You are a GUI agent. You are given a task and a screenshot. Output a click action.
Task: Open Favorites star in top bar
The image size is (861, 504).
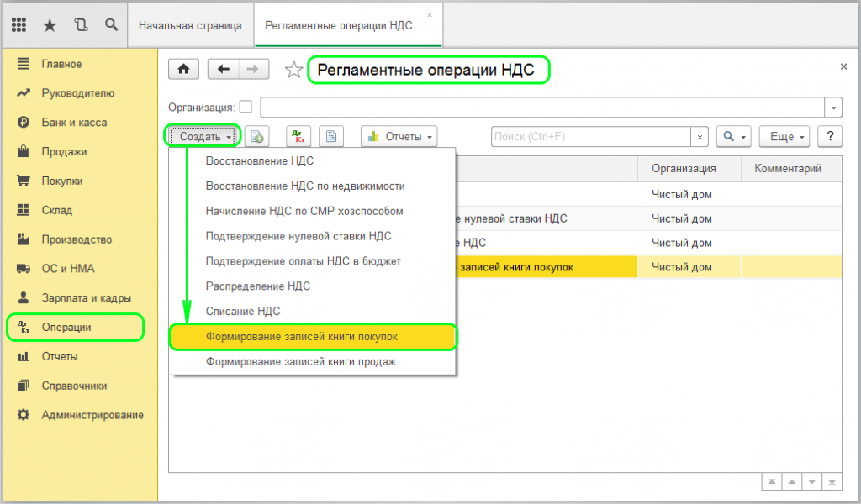[x=50, y=25]
